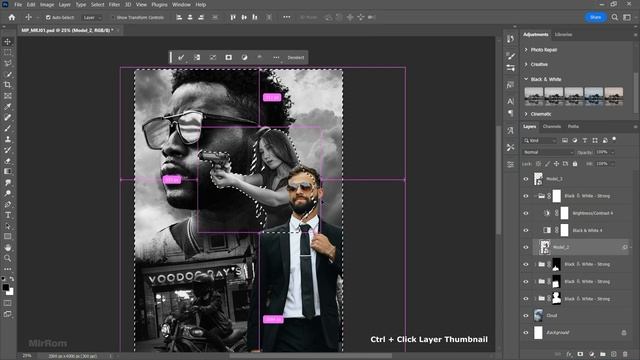The image size is (640, 360).
Task: Open the File menu
Action: [x=18, y=5]
